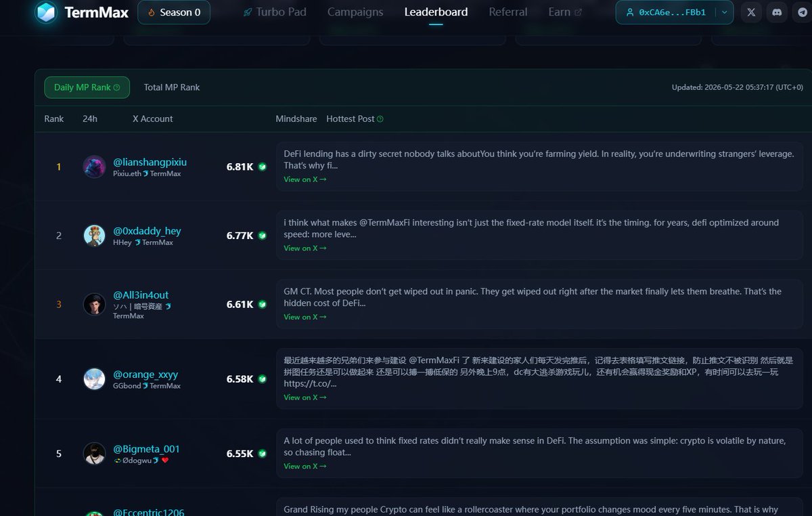Click verified badge beside 6.81K mindshare
Viewport: 812px width, 516px height.
262,167
